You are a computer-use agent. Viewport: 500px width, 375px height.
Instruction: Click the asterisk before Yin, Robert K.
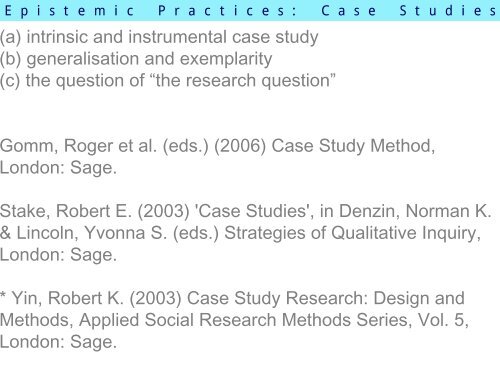[x=3, y=295]
